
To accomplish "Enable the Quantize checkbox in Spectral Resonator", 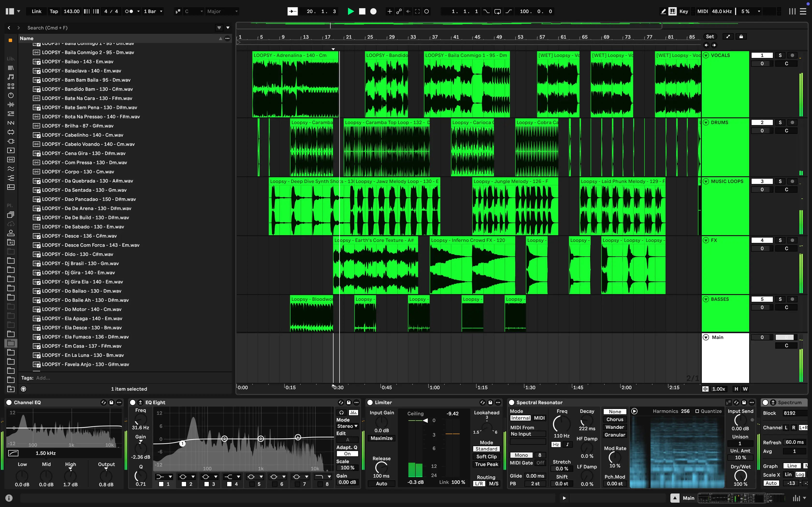I will pyautogui.click(x=697, y=411).
